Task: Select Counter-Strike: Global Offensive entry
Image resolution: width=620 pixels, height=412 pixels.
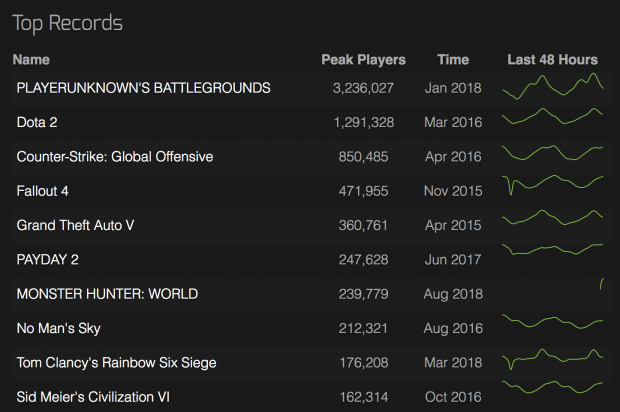Action: pos(115,157)
